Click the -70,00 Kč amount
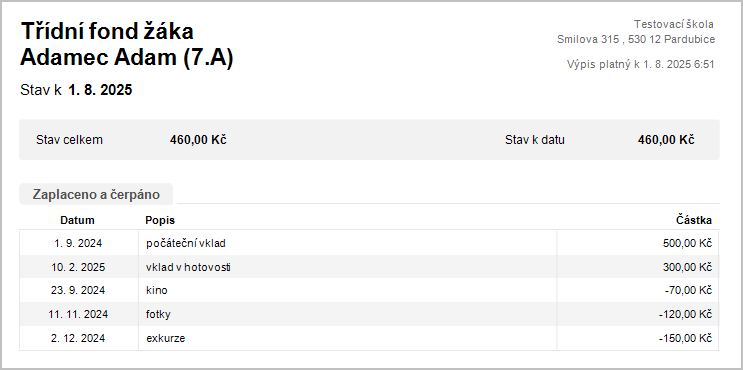 (x=689, y=290)
